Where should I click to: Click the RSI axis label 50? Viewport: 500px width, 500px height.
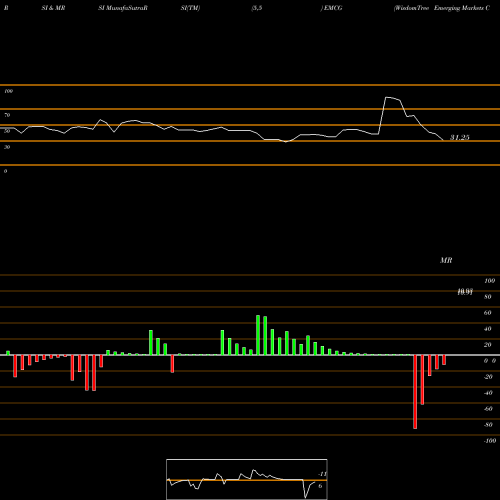7,131
